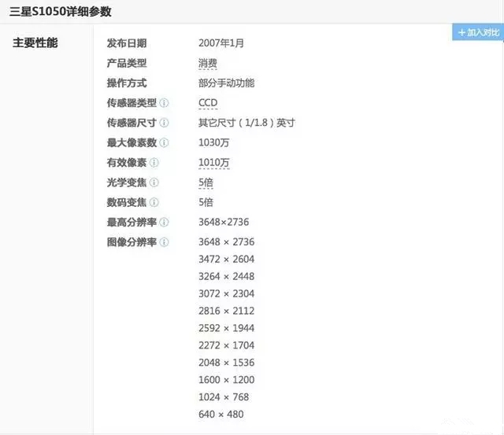Image resolution: width=504 pixels, height=435 pixels.
Task: Select the 传感器尺寸 label text
Action: pos(132,123)
